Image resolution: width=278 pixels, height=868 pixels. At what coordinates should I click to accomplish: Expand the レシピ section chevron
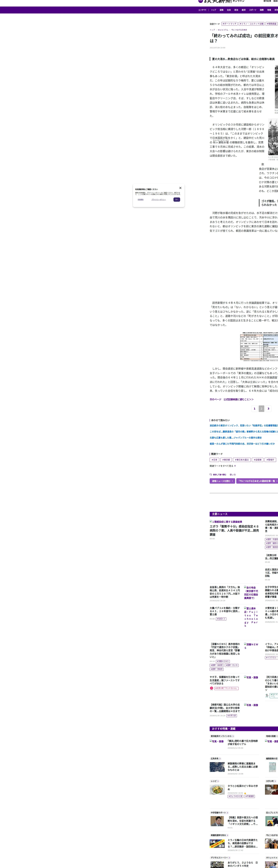[x=218, y=781]
